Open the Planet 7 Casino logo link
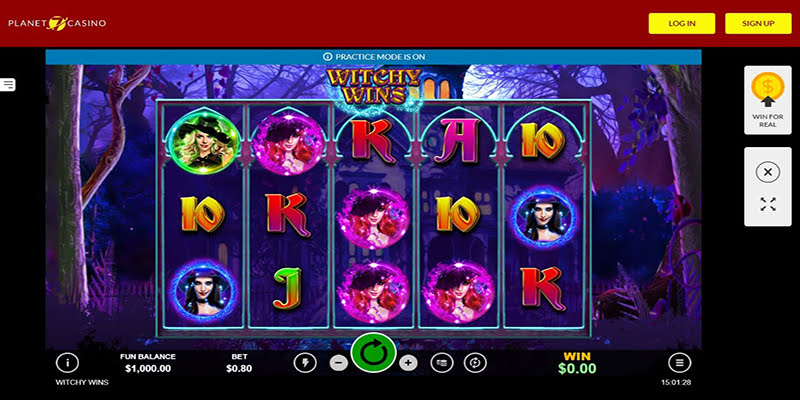This screenshot has width=800, height=400. point(57,23)
